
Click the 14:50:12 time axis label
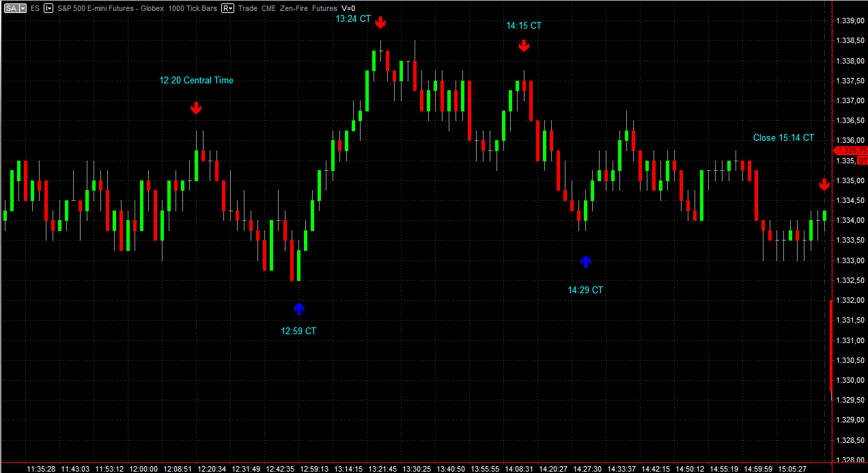pyautogui.click(x=690, y=469)
